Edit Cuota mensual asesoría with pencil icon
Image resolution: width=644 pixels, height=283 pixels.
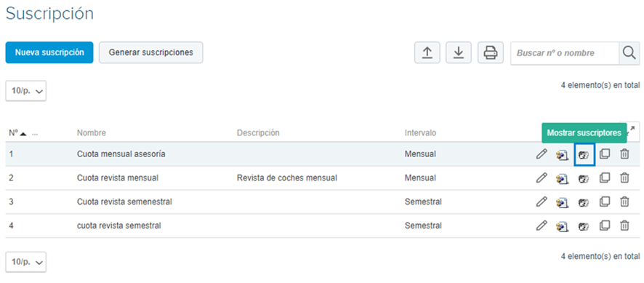tap(542, 154)
